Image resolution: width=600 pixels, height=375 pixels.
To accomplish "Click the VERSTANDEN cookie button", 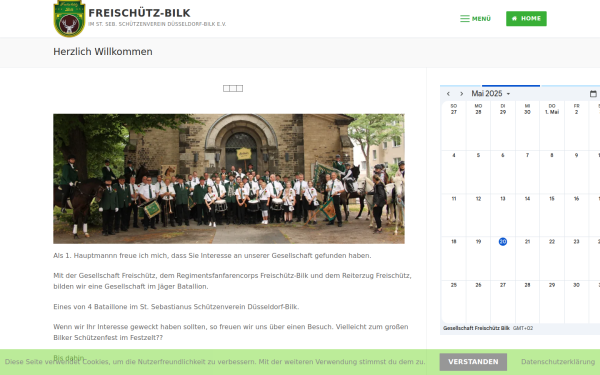I will pyautogui.click(x=473, y=362).
